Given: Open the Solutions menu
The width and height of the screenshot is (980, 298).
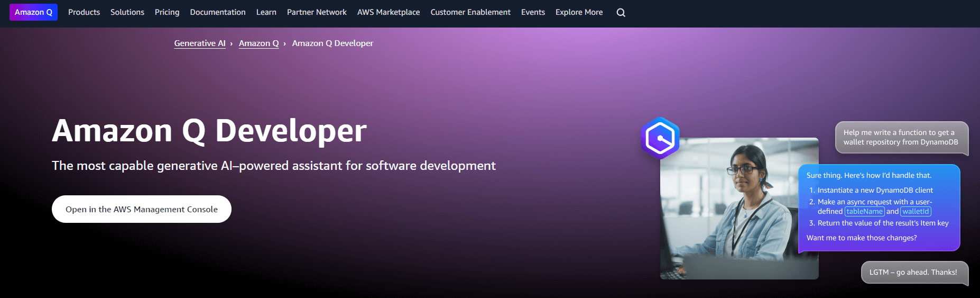Looking at the screenshot, I should pyautogui.click(x=127, y=12).
